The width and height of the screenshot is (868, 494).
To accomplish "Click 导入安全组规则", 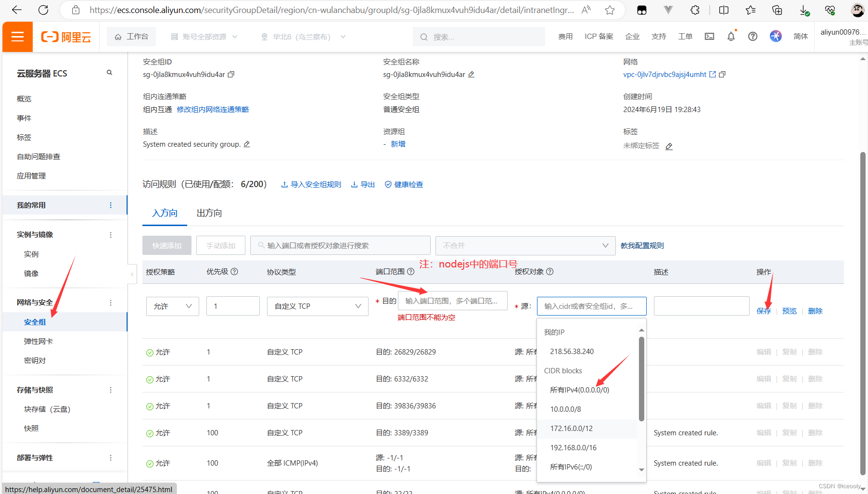I will pyautogui.click(x=311, y=185).
